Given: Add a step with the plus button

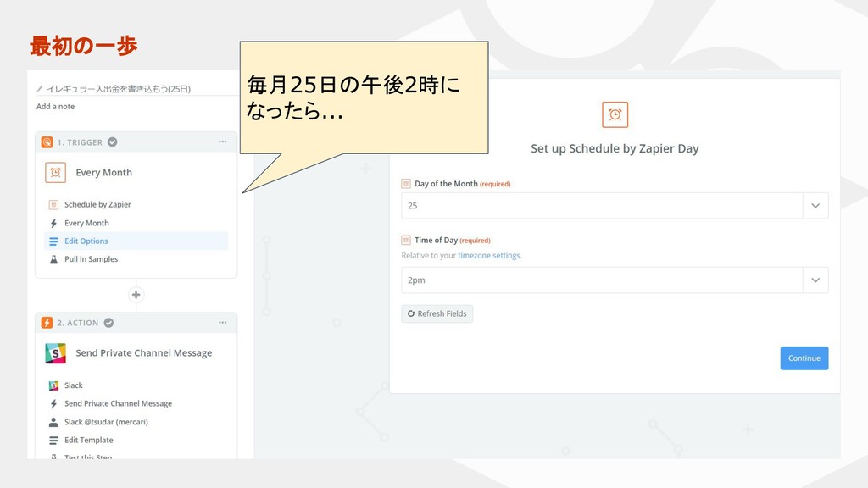Looking at the screenshot, I should pyautogui.click(x=136, y=294).
